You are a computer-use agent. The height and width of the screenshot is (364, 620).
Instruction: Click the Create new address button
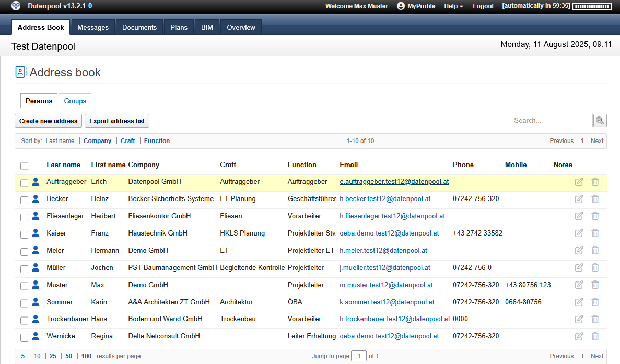point(49,121)
